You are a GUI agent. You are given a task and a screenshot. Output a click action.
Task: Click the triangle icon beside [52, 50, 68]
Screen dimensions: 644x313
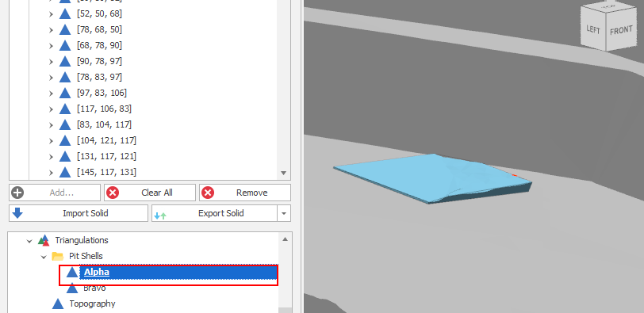point(65,14)
